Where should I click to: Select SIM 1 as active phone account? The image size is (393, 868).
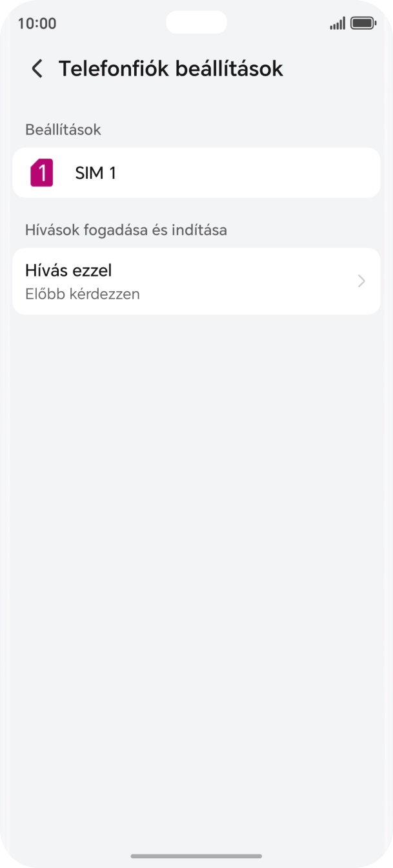point(196,172)
